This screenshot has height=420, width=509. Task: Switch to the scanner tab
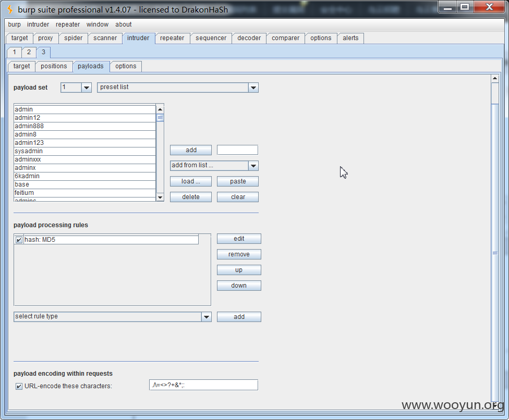(105, 38)
